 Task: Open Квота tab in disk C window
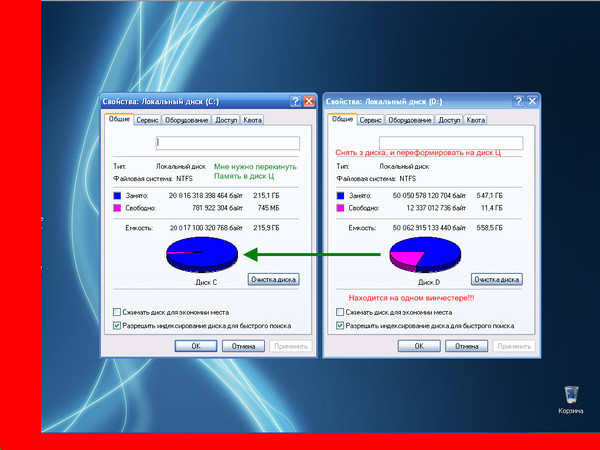click(253, 120)
